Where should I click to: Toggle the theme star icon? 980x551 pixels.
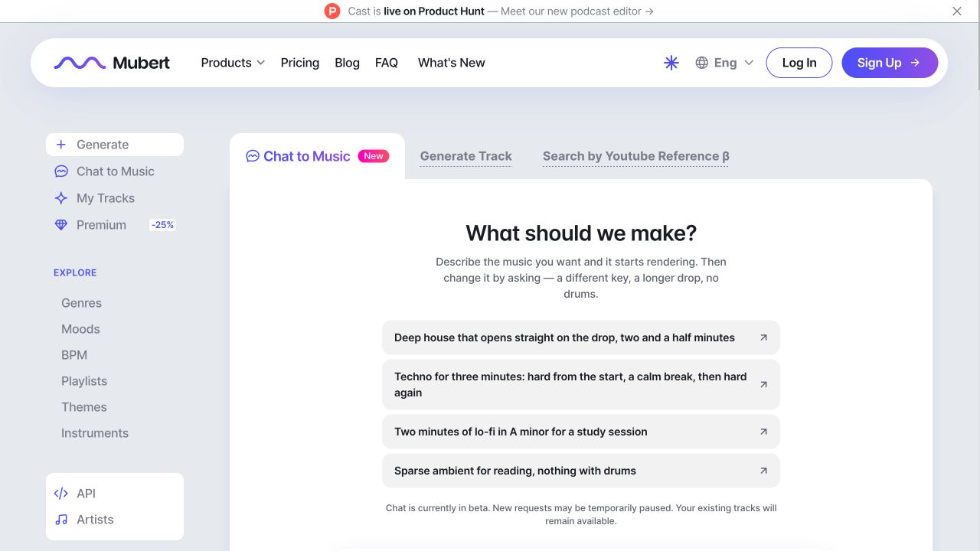click(671, 63)
